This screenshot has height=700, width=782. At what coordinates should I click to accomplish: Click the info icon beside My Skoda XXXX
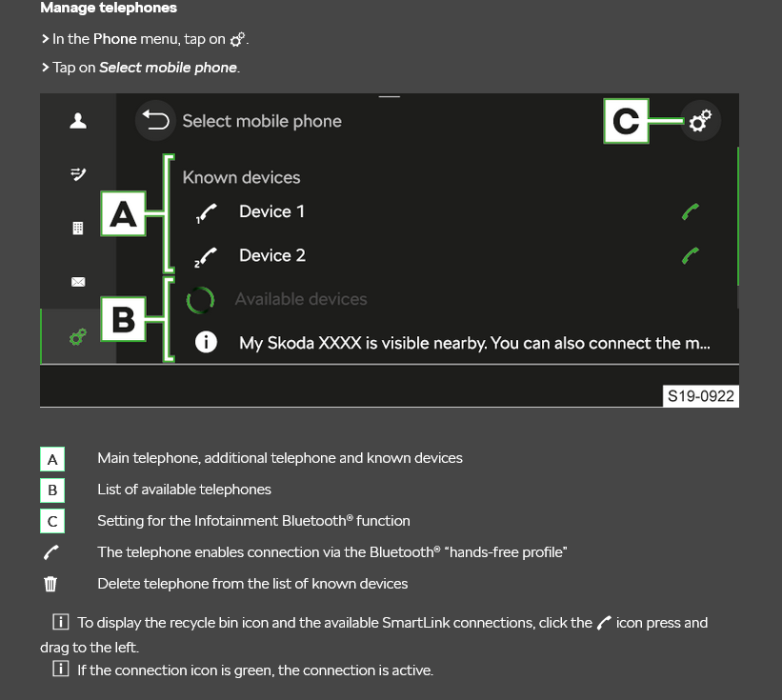(206, 343)
